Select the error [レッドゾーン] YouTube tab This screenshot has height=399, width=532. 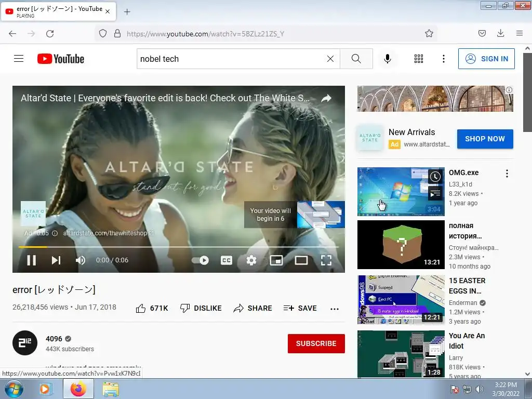[x=58, y=11]
